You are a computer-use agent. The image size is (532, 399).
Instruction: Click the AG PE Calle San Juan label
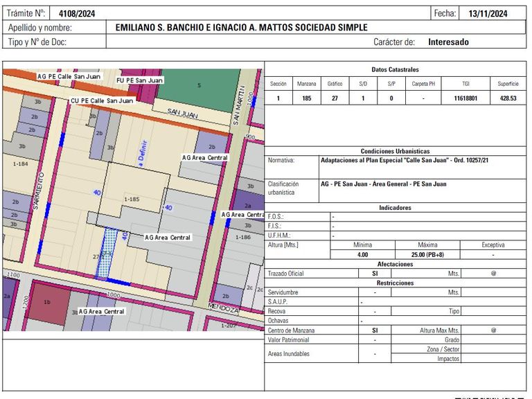pyautogui.click(x=69, y=76)
